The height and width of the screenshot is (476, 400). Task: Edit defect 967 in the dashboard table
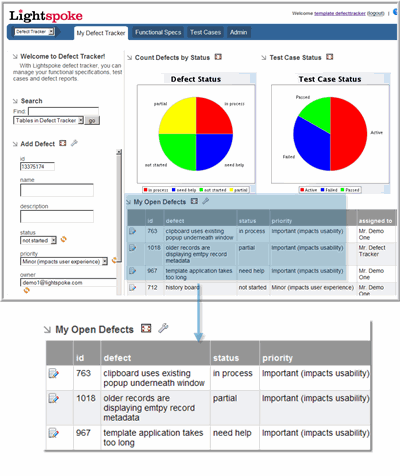(132, 271)
